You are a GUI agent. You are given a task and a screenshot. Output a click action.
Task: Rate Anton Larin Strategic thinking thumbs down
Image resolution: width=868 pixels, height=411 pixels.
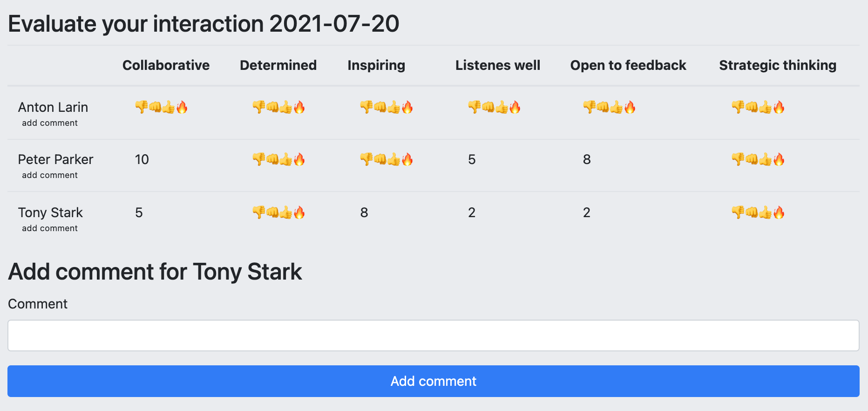pos(738,107)
